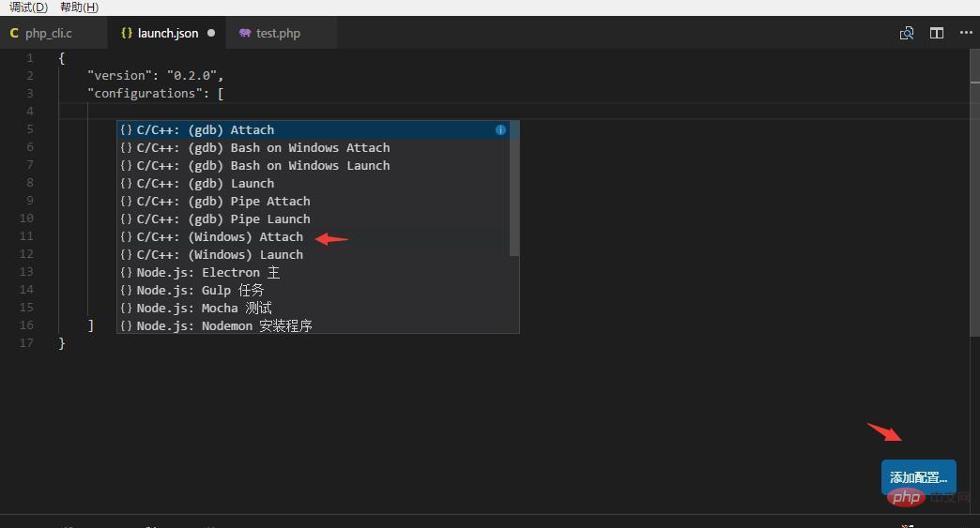Click the PHP elephant icon on test.php tab
The width and height of the screenshot is (980, 528).
click(245, 33)
